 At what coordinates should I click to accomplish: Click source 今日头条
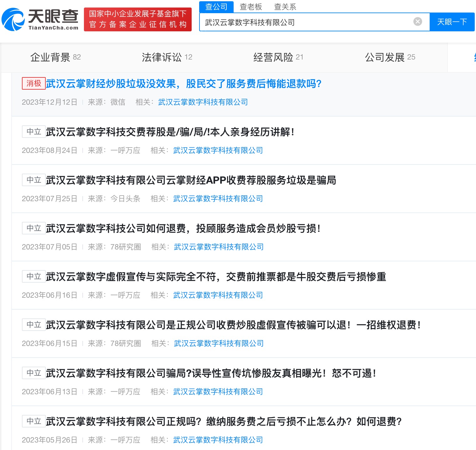[x=125, y=199]
